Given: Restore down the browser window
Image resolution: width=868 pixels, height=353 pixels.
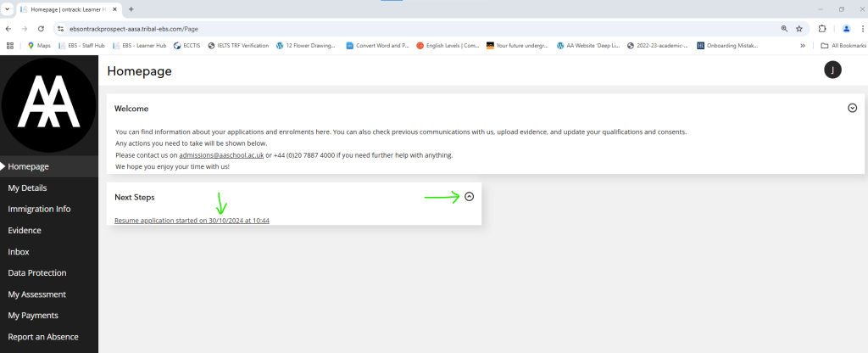Looking at the screenshot, I should [842, 9].
